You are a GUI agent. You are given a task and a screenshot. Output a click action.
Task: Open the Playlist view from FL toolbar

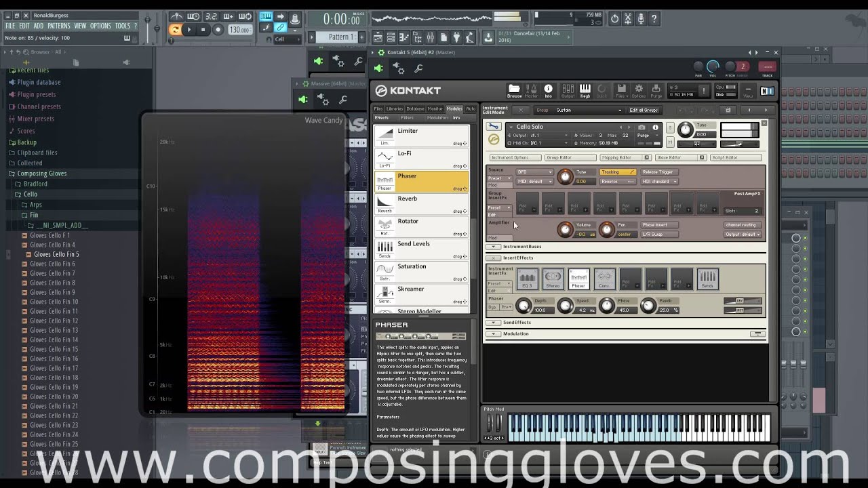pos(378,37)
